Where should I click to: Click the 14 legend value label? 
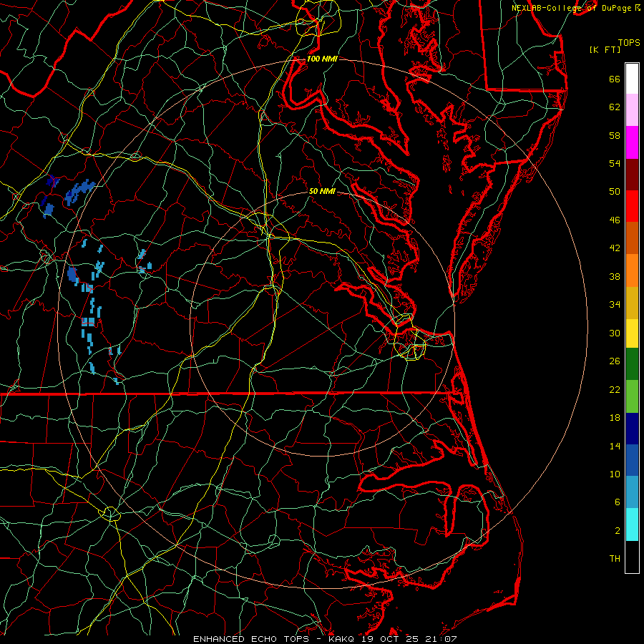(x=615, y=446)
